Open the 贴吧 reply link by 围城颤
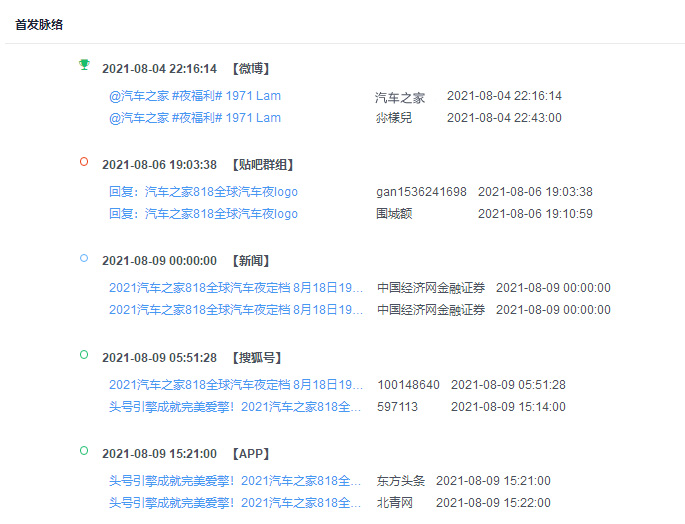The width and height of the screenshot is (685, 524). (x=204, y=214)
